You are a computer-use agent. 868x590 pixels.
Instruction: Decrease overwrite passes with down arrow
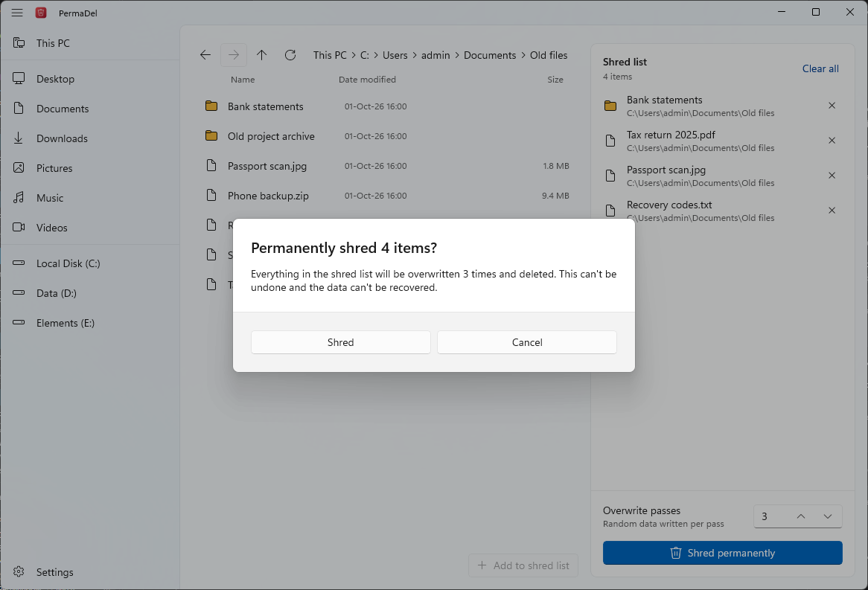tap(828, 516)
